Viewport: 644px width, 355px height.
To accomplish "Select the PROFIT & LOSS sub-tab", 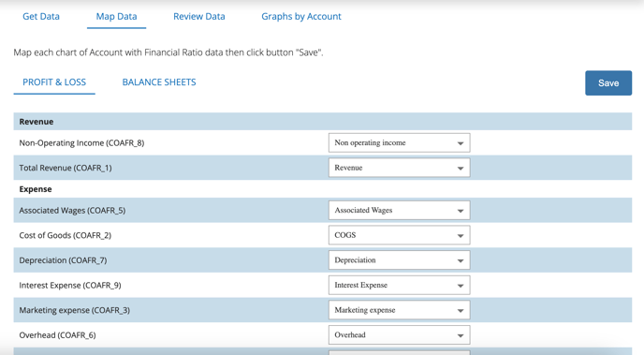I will tap(54, 82).
